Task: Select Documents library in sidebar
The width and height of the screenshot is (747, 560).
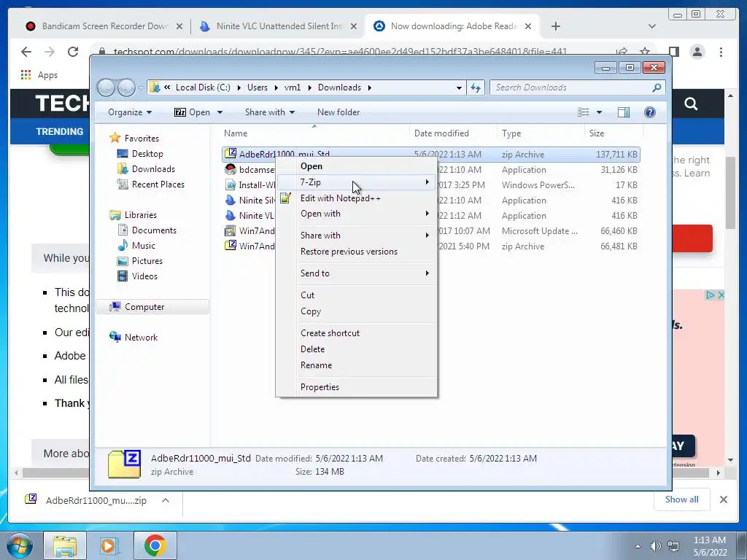Action: click(x=154, y=230)
